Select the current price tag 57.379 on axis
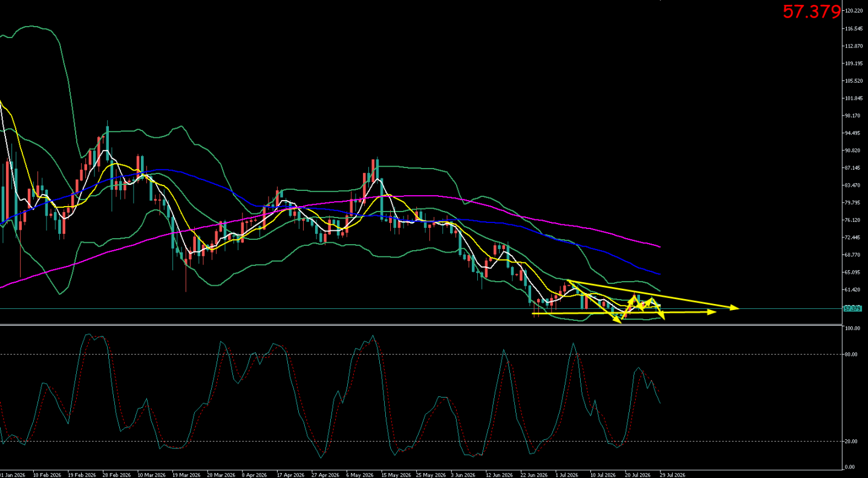Viewport: 868px width, 478px height. click(852, 308)
